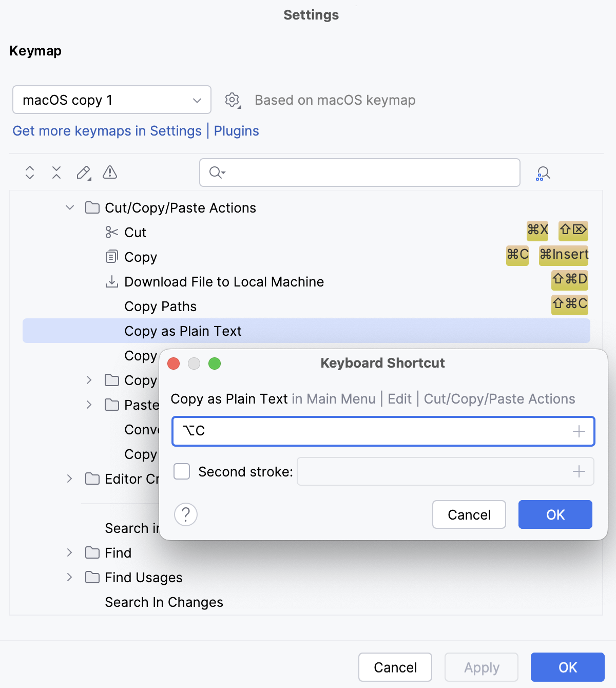The image size is (616, 688).
Task: Click the Plugins link
Action: pyautogui.click(x=236, y=131)
